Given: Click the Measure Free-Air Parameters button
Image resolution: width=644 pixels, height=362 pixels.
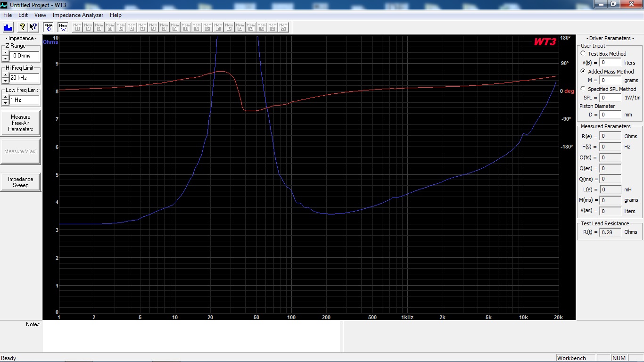Looking at the screenshot, I should [21, 123].
